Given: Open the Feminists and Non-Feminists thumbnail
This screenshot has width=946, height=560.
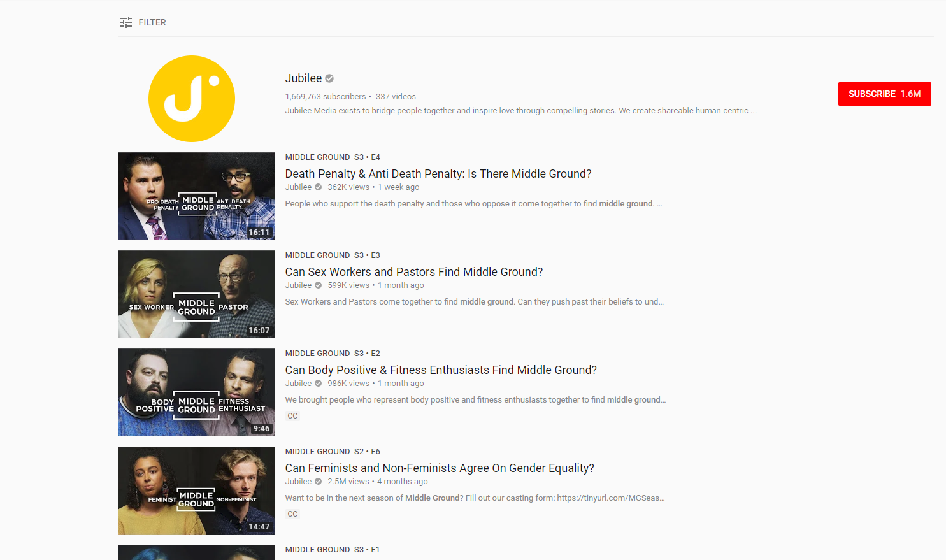Looking at the screenshot, I should [x=197, y=491].
